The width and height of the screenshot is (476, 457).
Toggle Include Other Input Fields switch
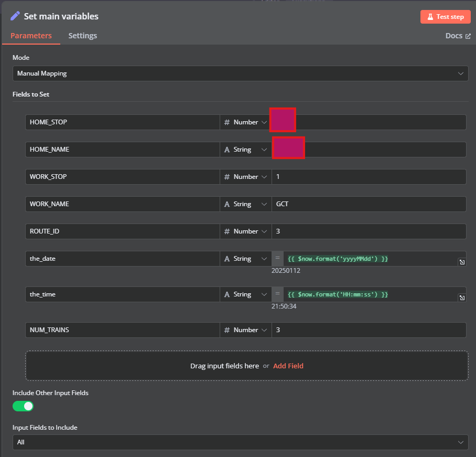tap(23, 406)
